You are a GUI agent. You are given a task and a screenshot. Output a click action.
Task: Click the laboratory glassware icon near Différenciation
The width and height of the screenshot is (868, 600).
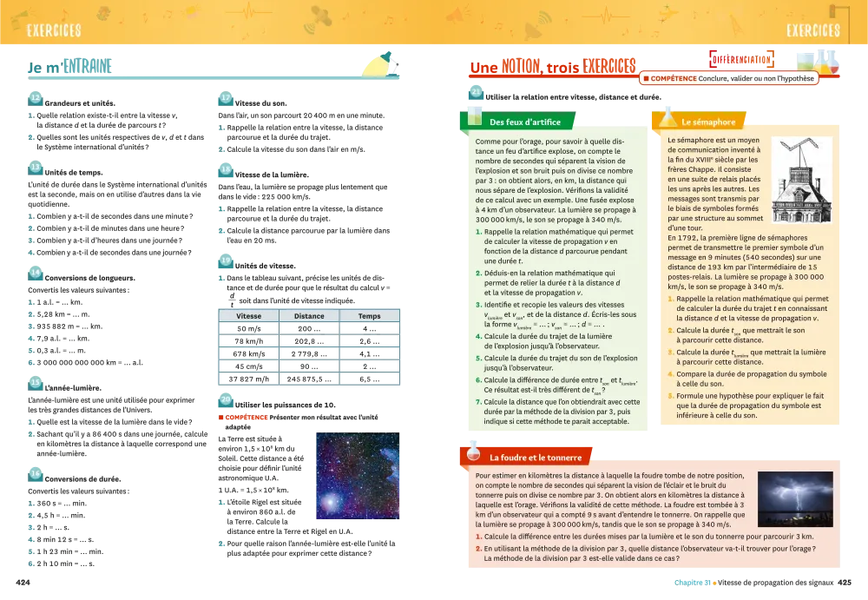tap(819, 62)
